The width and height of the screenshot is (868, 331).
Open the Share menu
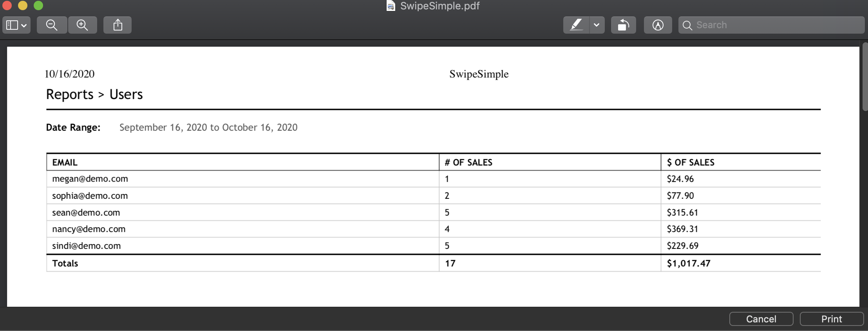pyautogui.click(x=118, y=25)
